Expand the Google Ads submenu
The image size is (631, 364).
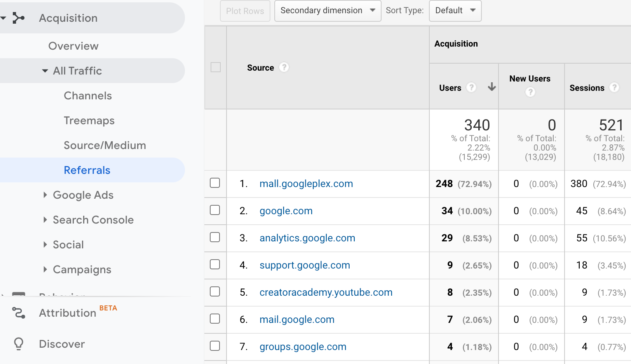[45, 195]
